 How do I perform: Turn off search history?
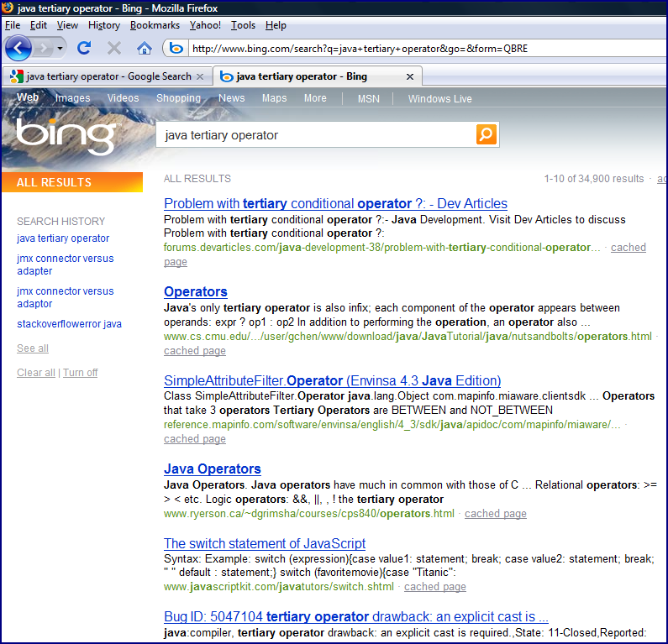[x=81, y=373]
